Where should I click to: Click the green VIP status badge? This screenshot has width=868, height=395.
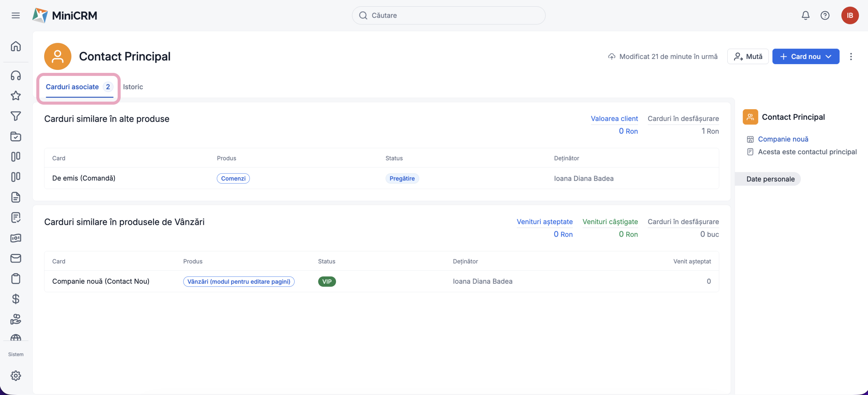pyautogui.click(x=327, y=281)
